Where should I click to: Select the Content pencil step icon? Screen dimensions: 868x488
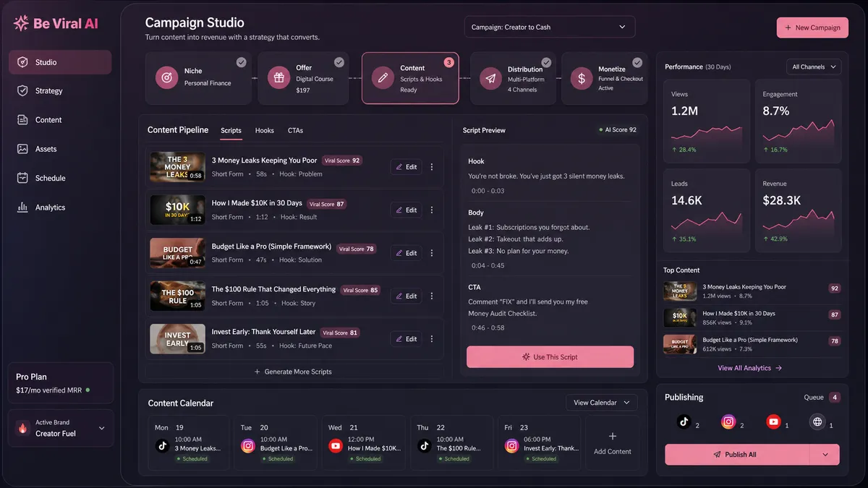[x=383, y=78]
